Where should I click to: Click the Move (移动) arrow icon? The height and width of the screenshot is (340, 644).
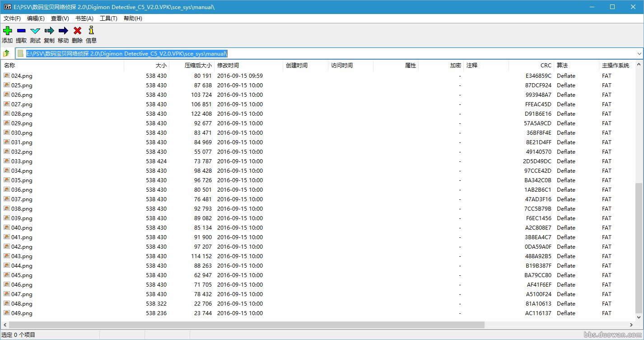point(63,31)
